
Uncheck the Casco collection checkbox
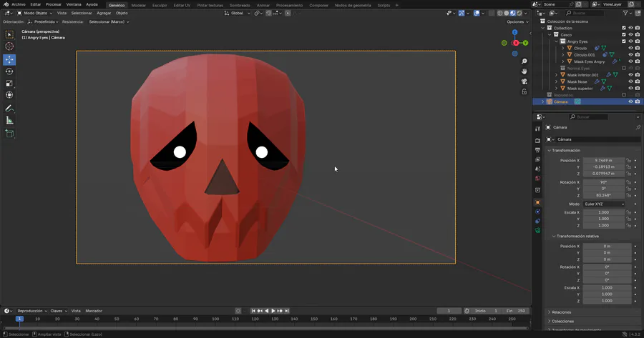click(624, 35)
